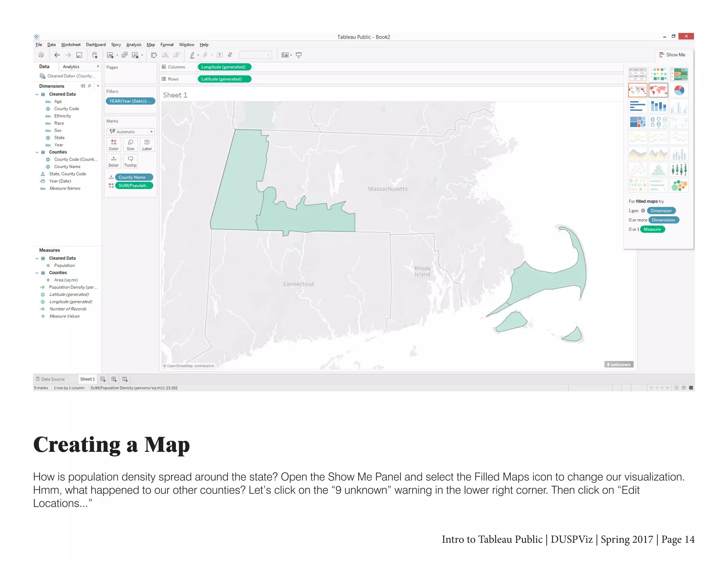
Task: Click the Color button in Marks card
Action: pos(114,145)
